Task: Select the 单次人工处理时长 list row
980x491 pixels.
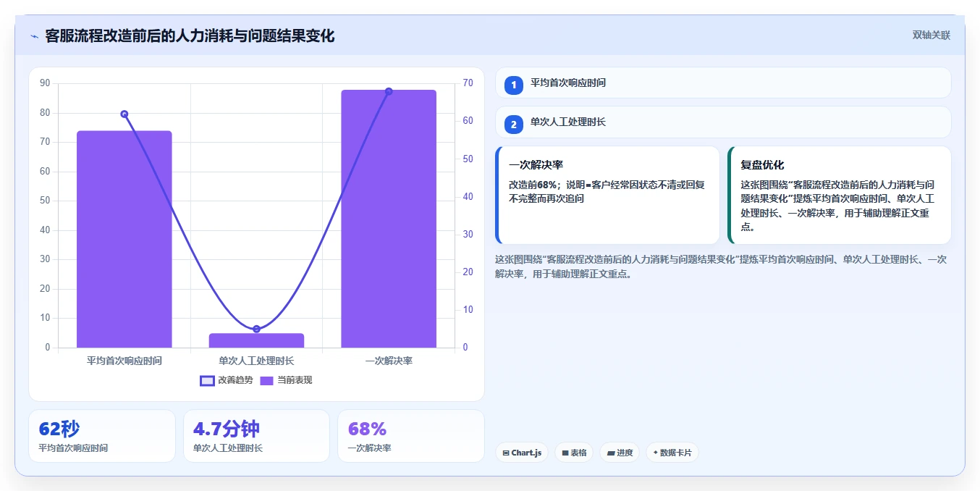Action: pyautogui.click(x=723, y=122)
